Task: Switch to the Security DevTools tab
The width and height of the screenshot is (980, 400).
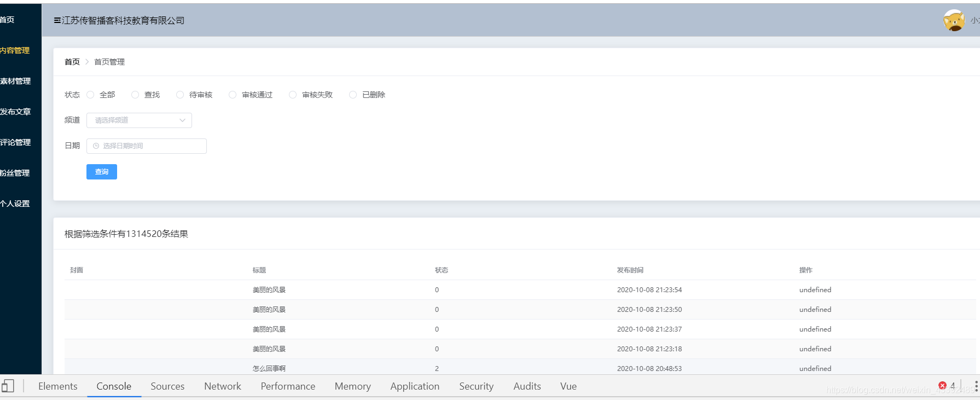Action: pyautogui.click(x=476, y=386)
